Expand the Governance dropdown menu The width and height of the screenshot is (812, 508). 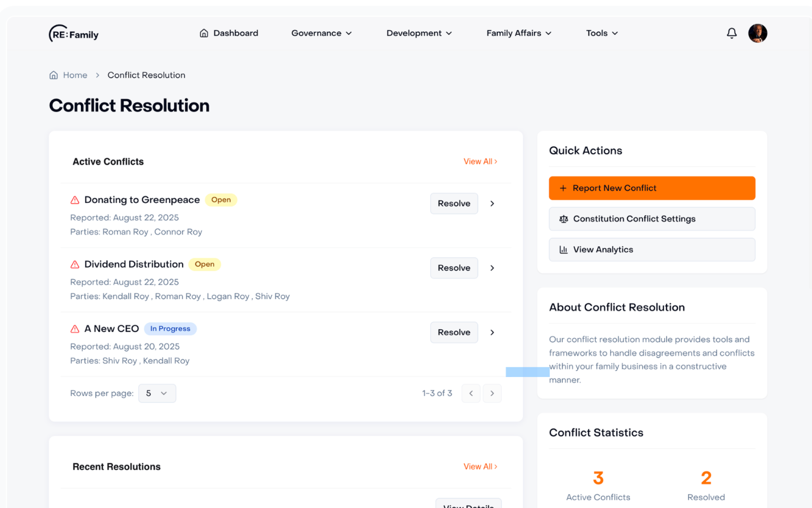coord(321,33)
